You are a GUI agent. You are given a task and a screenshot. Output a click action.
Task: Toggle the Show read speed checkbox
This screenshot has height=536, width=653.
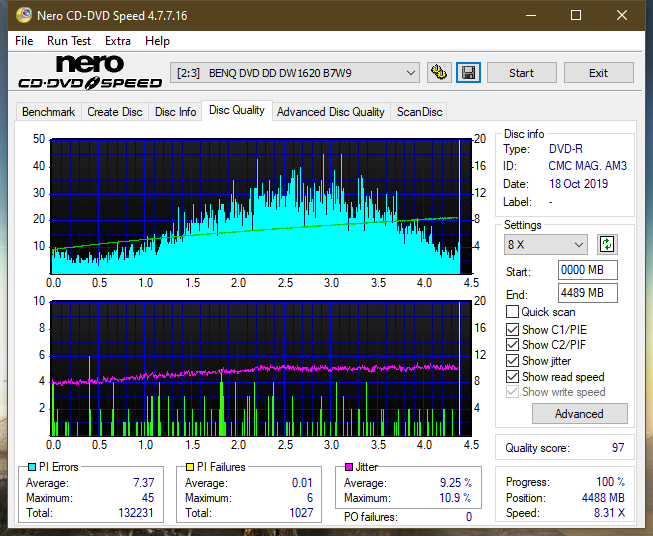click(x=512, y=376)
